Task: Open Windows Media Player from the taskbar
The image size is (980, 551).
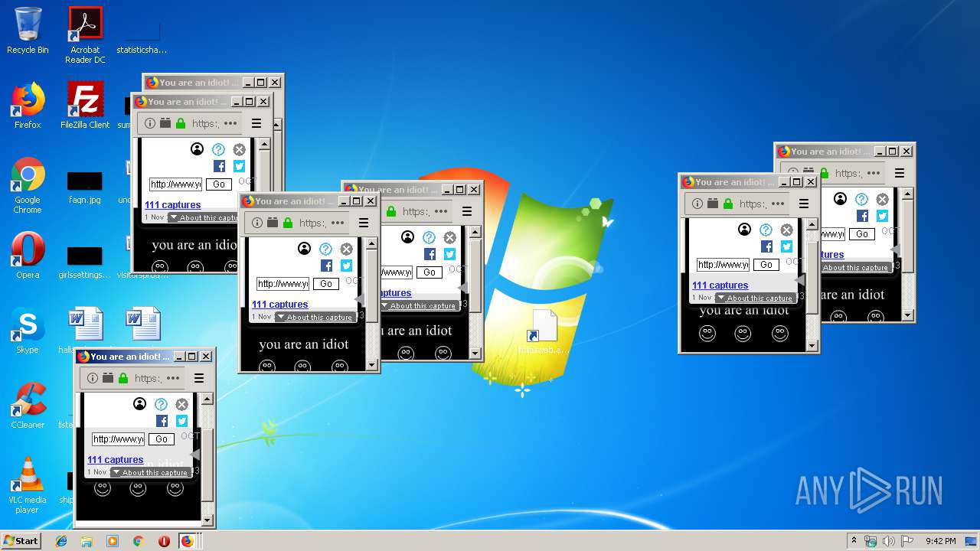Action: (113, 541)
